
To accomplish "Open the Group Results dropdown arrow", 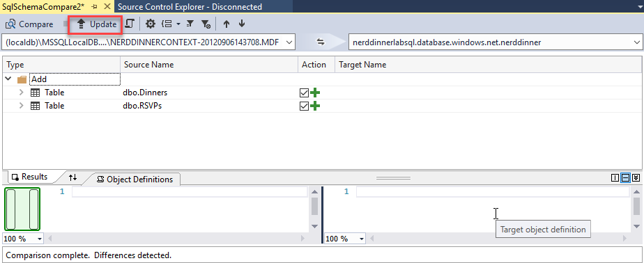I will [x=178, y=24].
